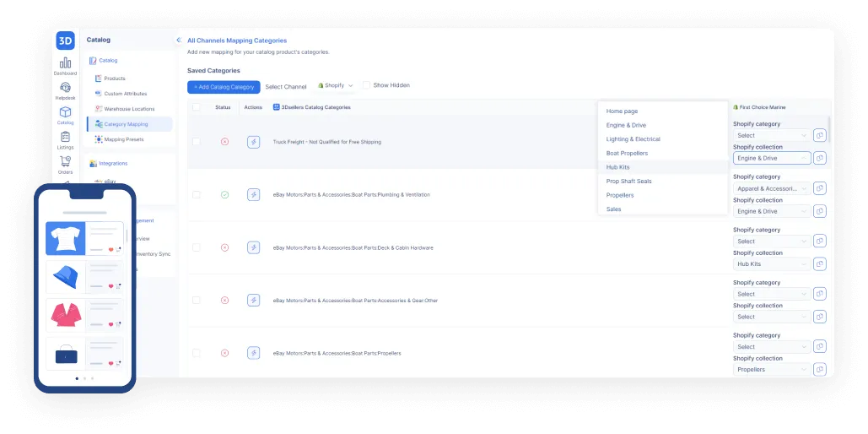Click the 3D logo icon
868x434 pixels.
coord(65,41)
